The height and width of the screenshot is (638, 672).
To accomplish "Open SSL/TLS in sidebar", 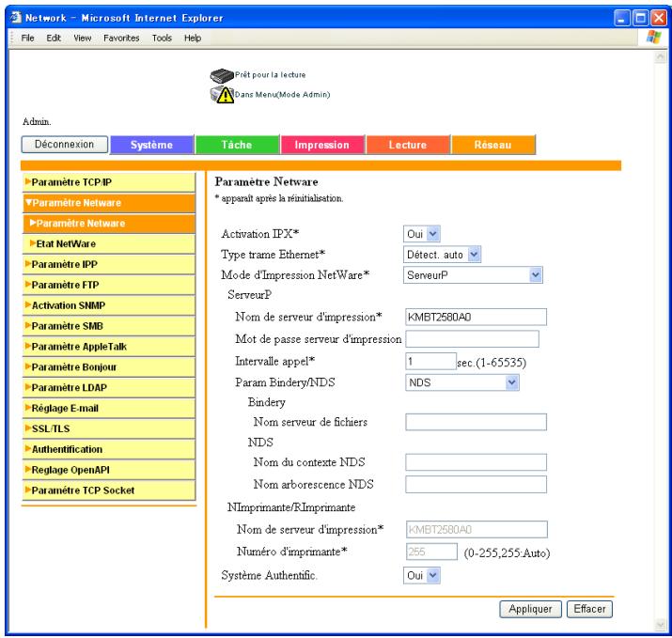I will click(x=109, y=428).
